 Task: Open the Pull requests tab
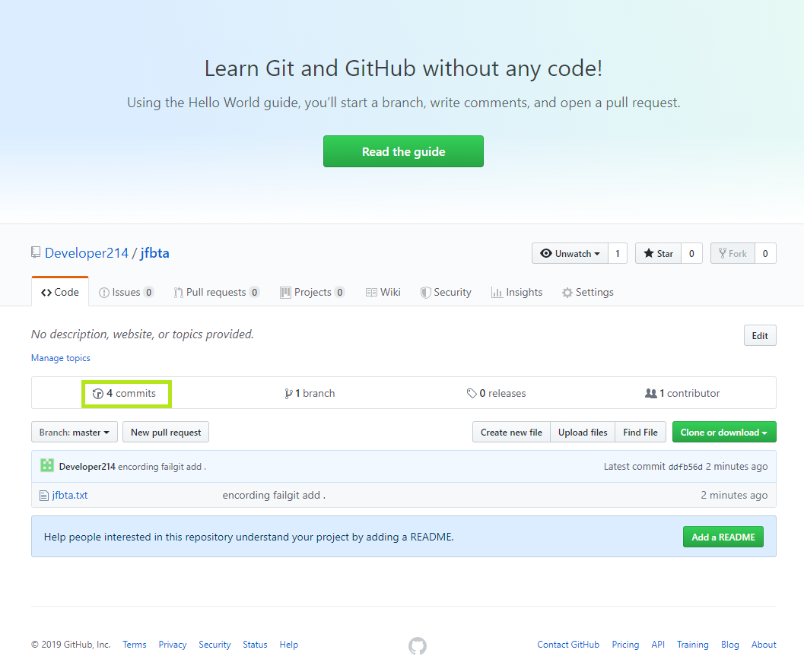[216, 292]
